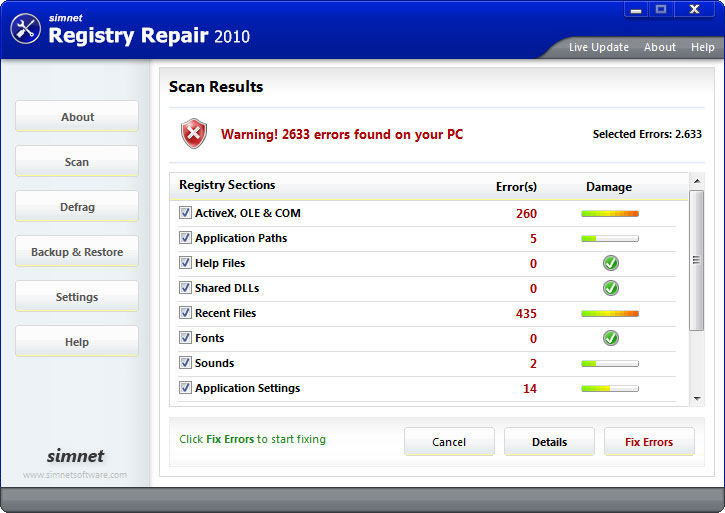The height and width of the screenshot is (513, 725).
Task: Click the Selected Errors: 2.633 text
Action: 647,134
